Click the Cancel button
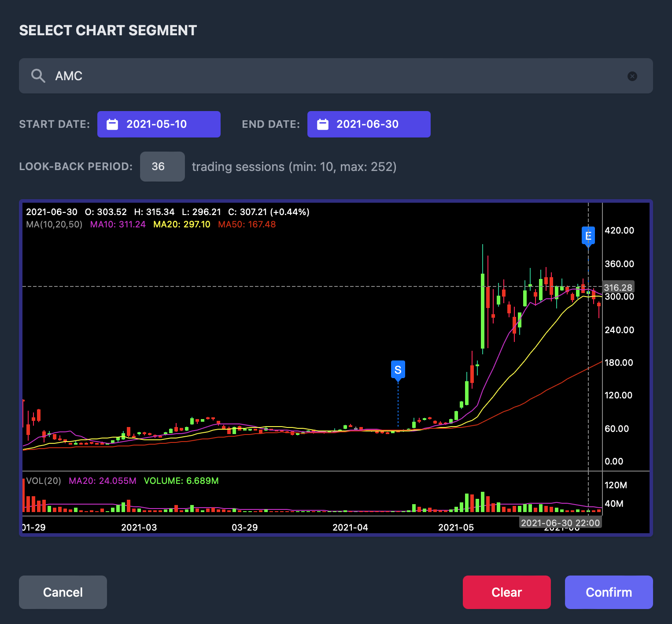 coord(63,592)
